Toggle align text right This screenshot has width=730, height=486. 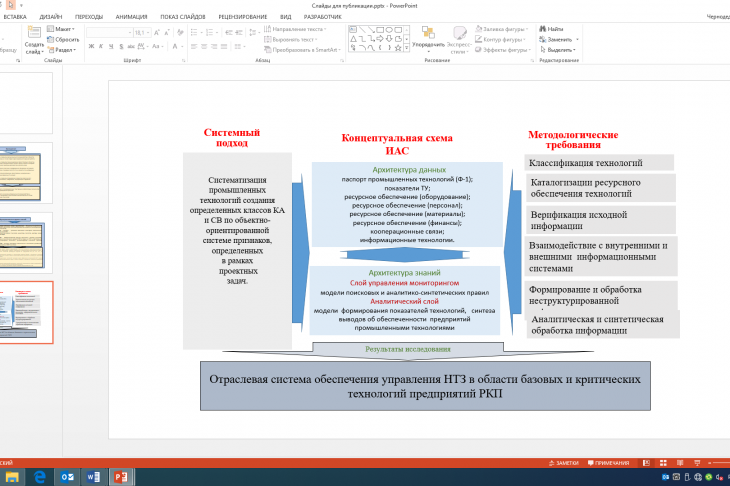[214, 46]
